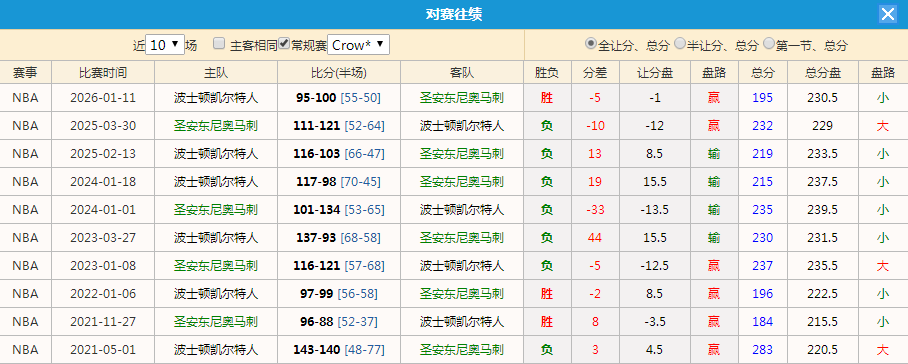The image size is (908, 364).
Task: Click the handicap value -12.5
Action: point(655,266)
